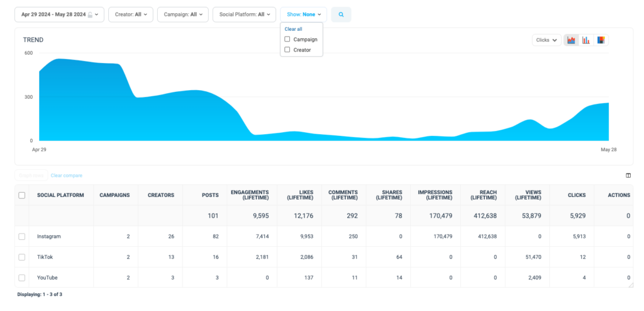
Task: Click the magnifying glass search button
Action: coord(341,14)
